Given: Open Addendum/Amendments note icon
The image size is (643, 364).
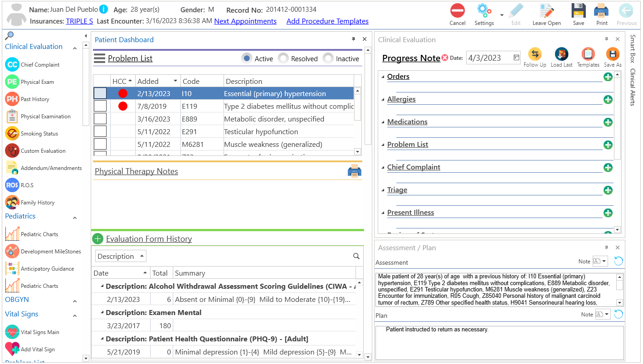Looking at the screenshot, I should (12, 168).
